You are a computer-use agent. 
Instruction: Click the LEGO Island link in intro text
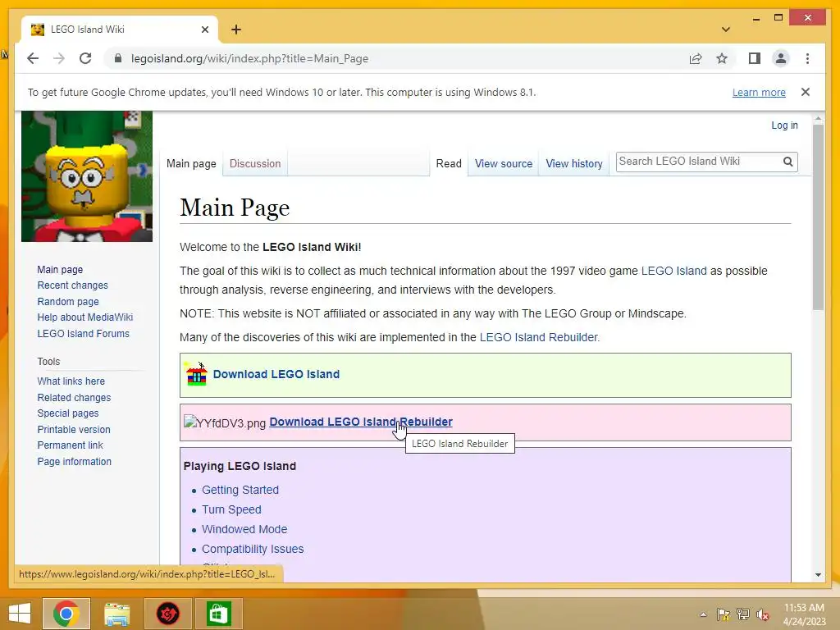click(x=673, y=271)
